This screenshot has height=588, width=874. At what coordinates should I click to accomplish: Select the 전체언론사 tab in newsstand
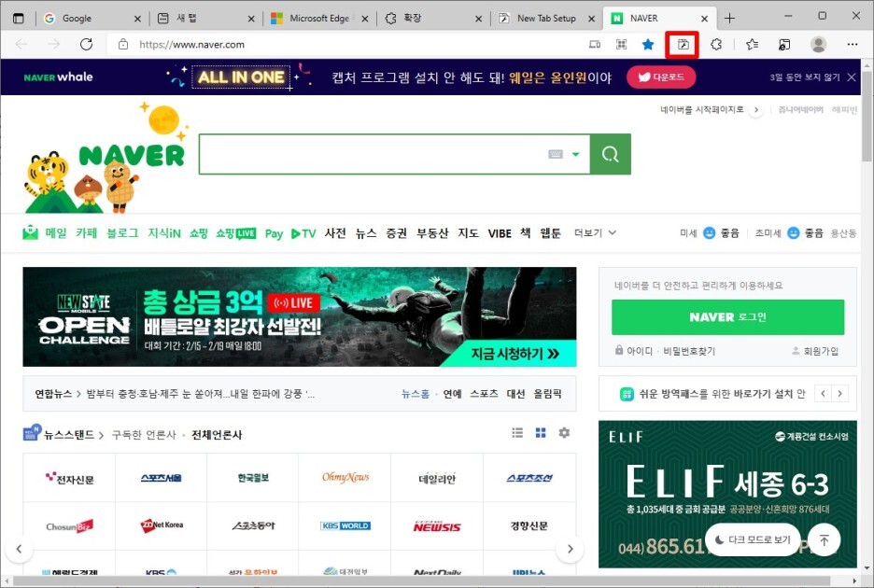217,435
